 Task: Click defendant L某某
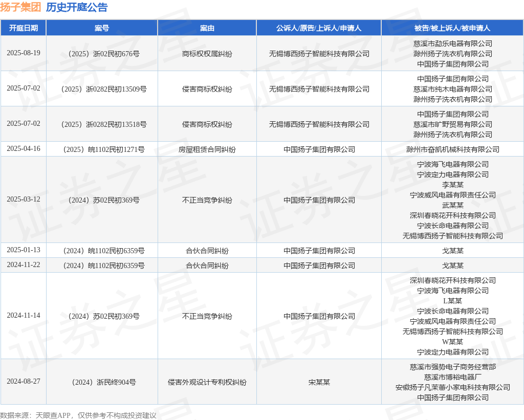click(x=453, y=301)
